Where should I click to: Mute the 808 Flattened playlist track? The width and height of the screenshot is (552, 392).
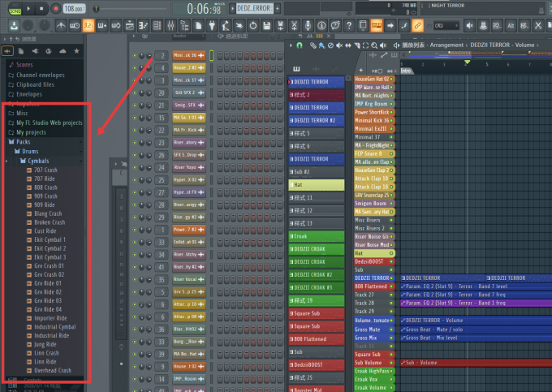click(391, 286)
